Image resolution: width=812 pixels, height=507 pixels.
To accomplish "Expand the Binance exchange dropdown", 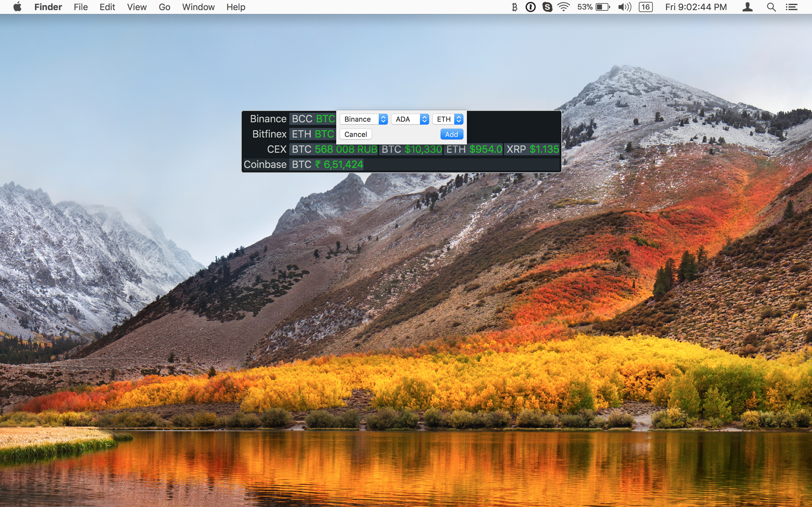I will (x=364, y=119).
